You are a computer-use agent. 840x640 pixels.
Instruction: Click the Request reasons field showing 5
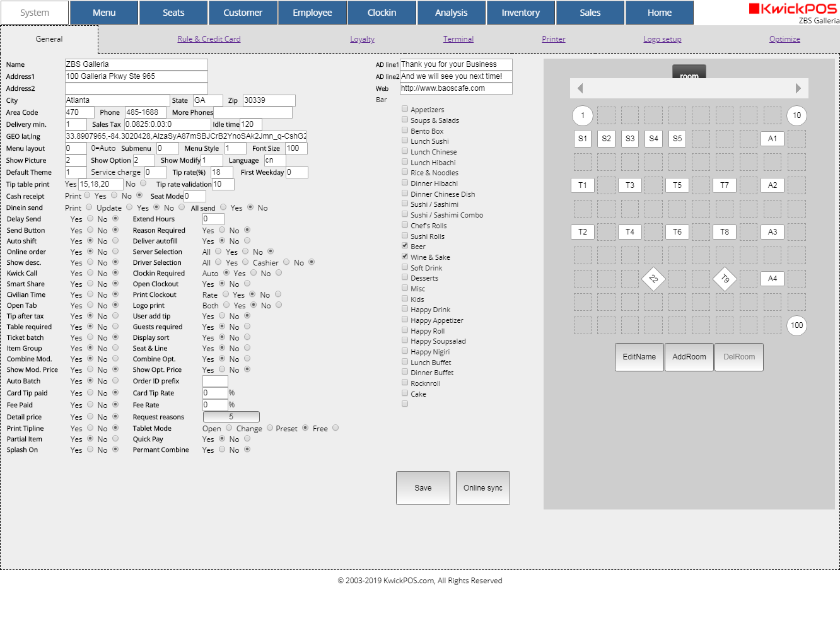click(231, 417)
